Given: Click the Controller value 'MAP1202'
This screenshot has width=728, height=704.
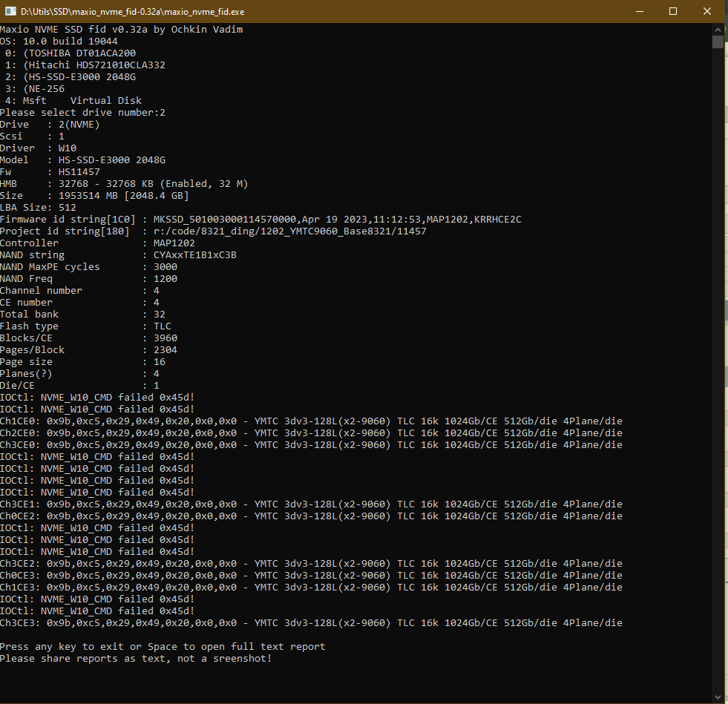Looking at the screenshot, I should pos(174,243).
